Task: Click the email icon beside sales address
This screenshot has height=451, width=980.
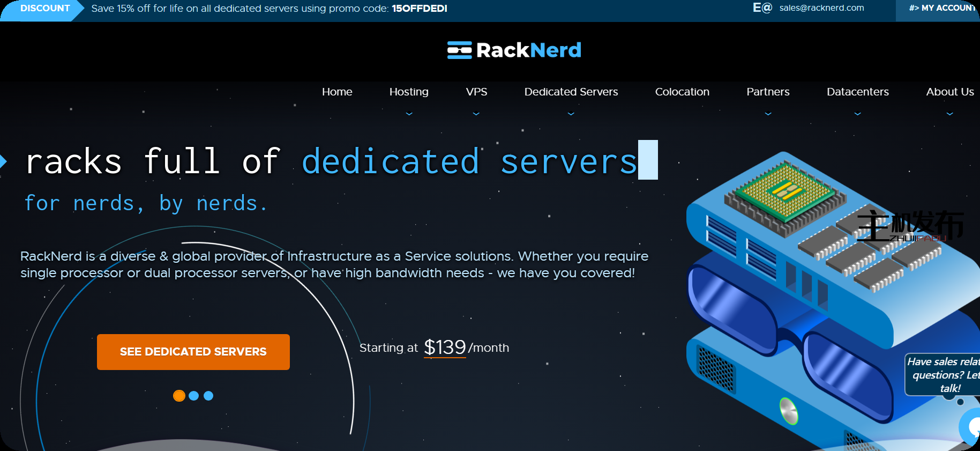Action: pyautogui.click(x=762, y=8)
